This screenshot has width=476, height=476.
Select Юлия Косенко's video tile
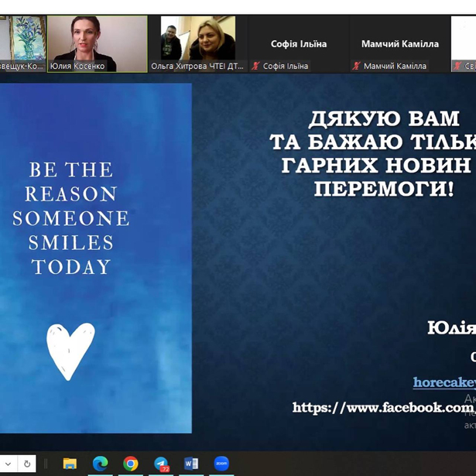pos(98,44)
